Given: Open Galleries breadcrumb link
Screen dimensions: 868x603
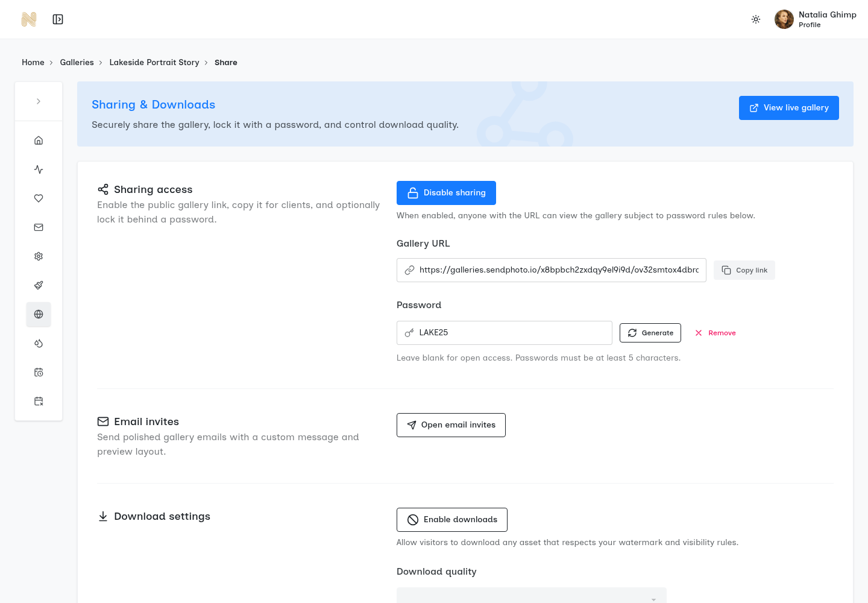Looking at the screenshot, I should pos(77,62).
